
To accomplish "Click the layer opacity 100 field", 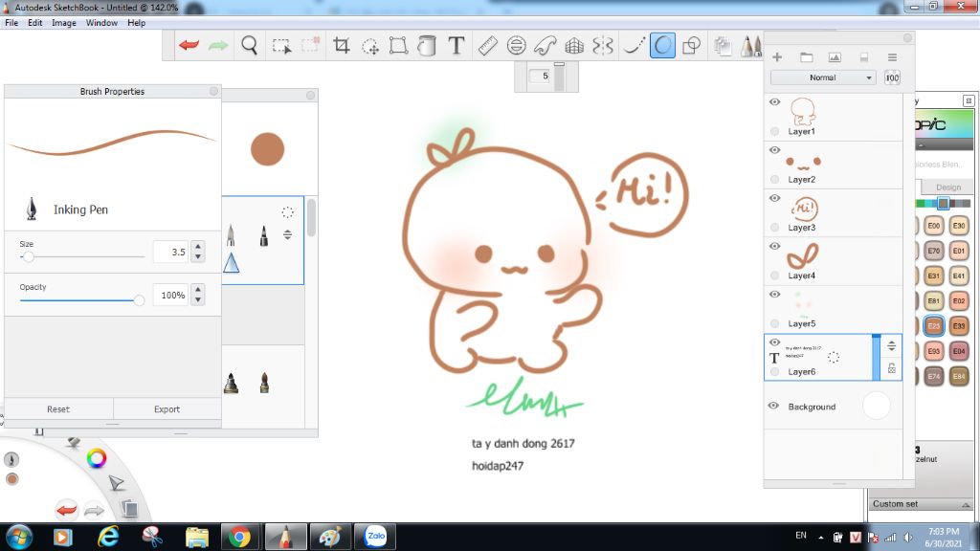I will tap(892, 77).
